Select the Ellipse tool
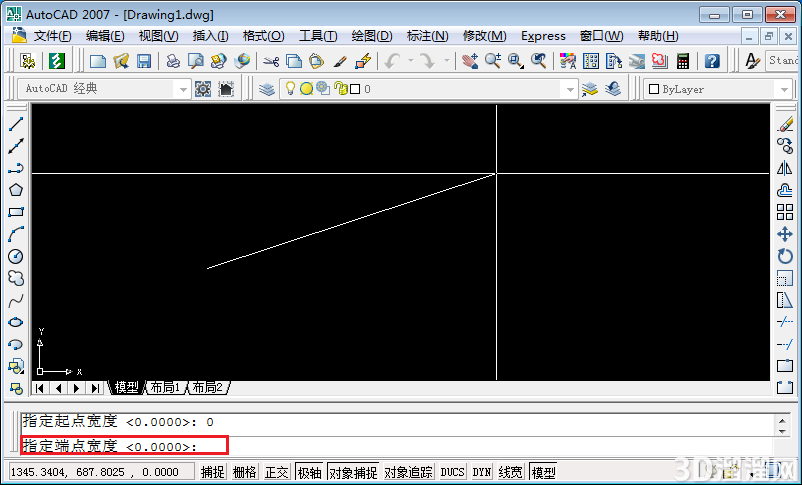 click(16, 322)
